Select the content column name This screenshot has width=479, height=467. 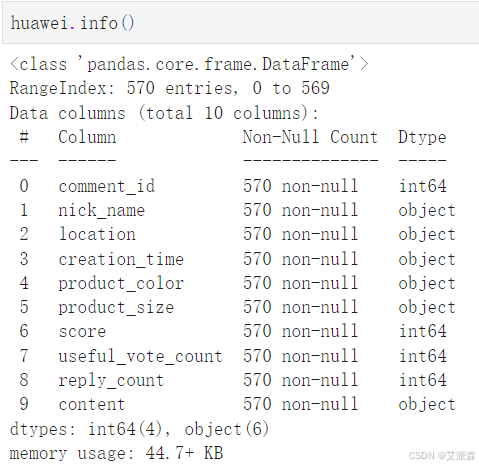(92, 404)
